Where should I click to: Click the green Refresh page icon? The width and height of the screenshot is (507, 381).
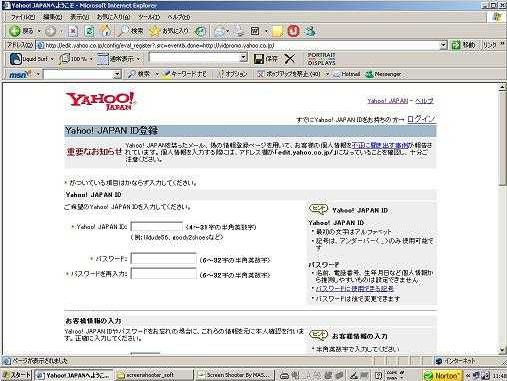coord(89,31)
